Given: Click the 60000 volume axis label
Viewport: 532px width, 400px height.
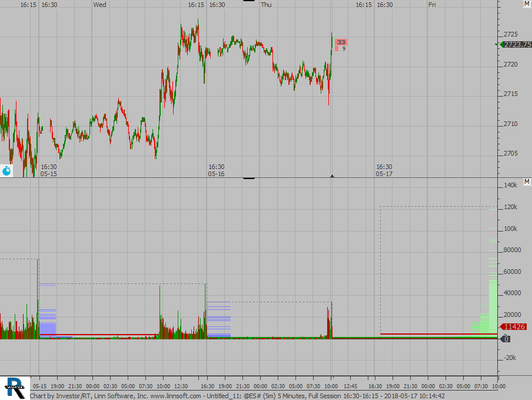Looking at the screenshot, I should (x=513, y=272).
